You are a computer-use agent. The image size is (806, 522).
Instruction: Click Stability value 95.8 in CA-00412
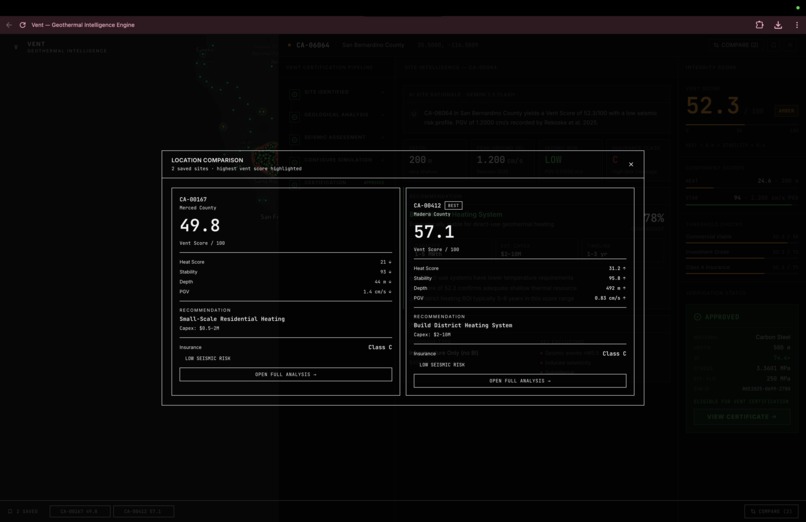click(617, 278)
